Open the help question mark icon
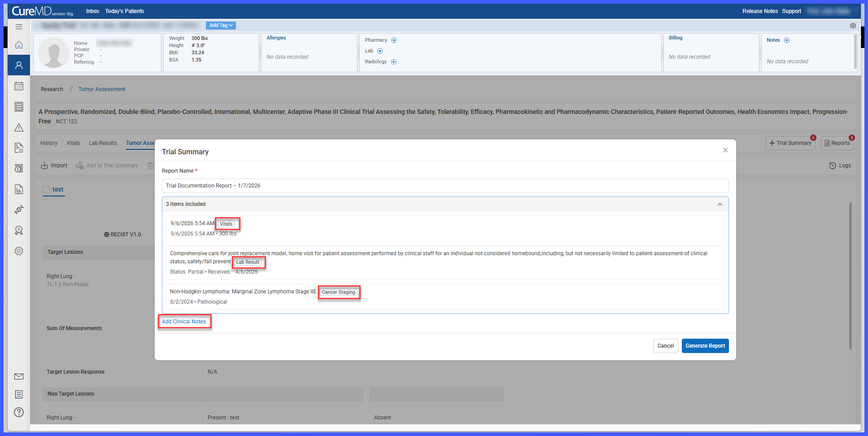 (x=19, y=412)
